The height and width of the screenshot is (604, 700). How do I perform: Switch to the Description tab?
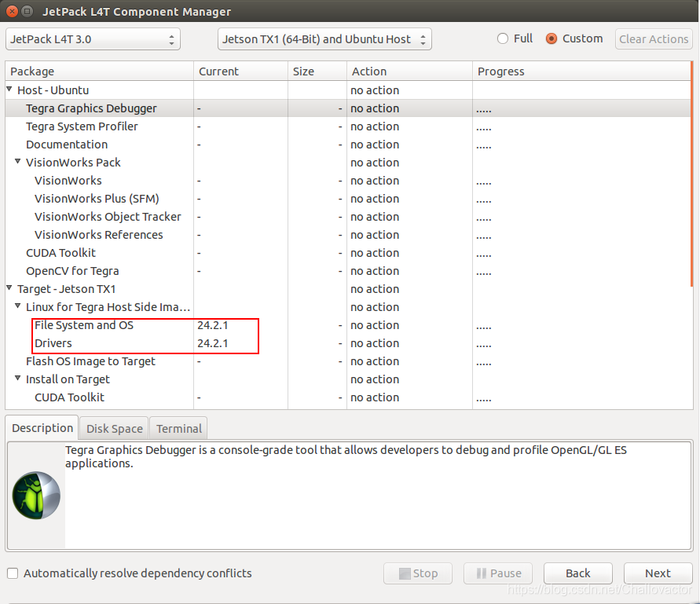click(x=42, y=428)
